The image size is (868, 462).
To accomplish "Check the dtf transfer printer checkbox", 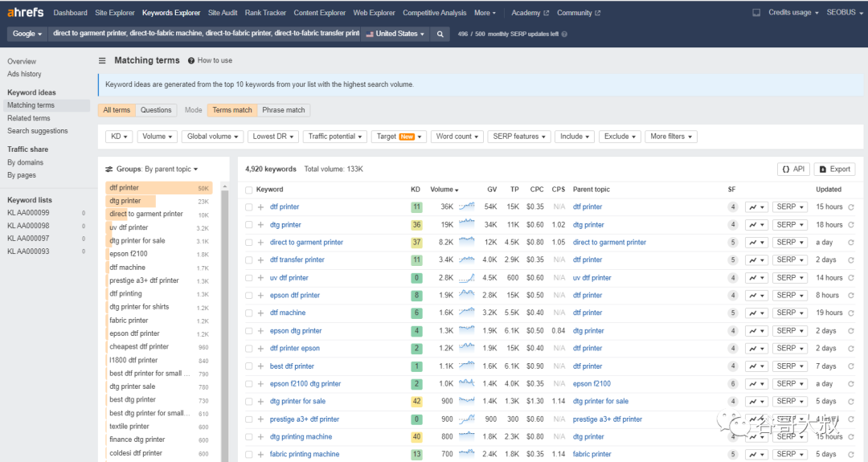I will coord(248,260).
